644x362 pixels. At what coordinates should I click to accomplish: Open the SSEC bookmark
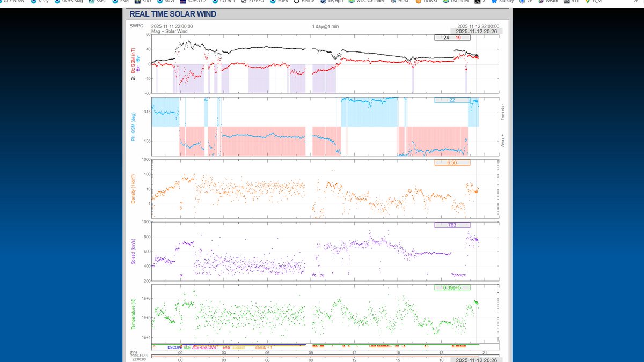[97, 2]
